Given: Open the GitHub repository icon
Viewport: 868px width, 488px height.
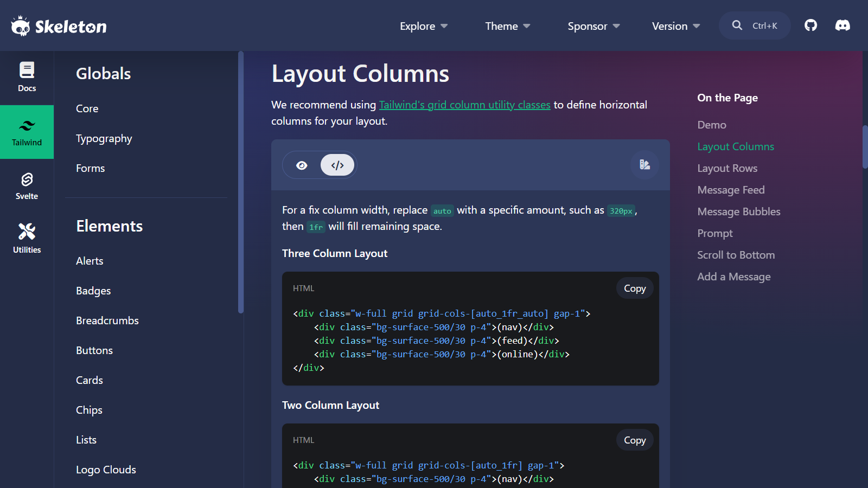Looking at the screenshot, I should click(x=810, y=25).
